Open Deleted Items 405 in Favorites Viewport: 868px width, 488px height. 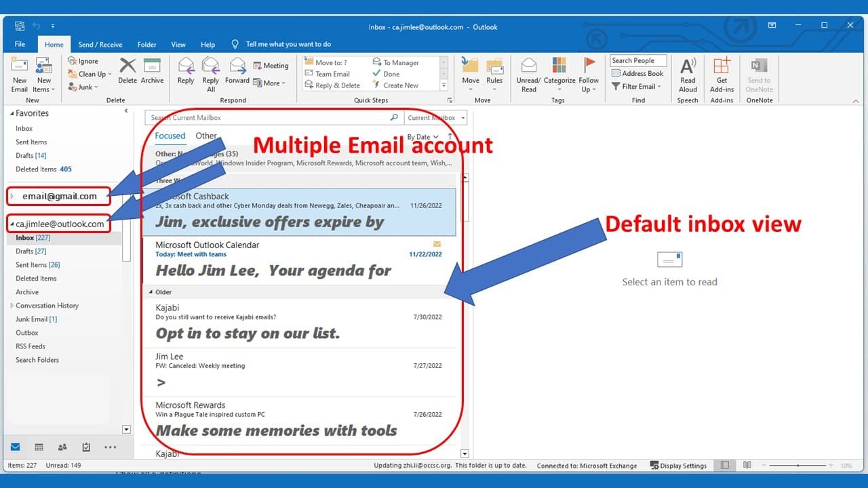(x=43, y=169)
